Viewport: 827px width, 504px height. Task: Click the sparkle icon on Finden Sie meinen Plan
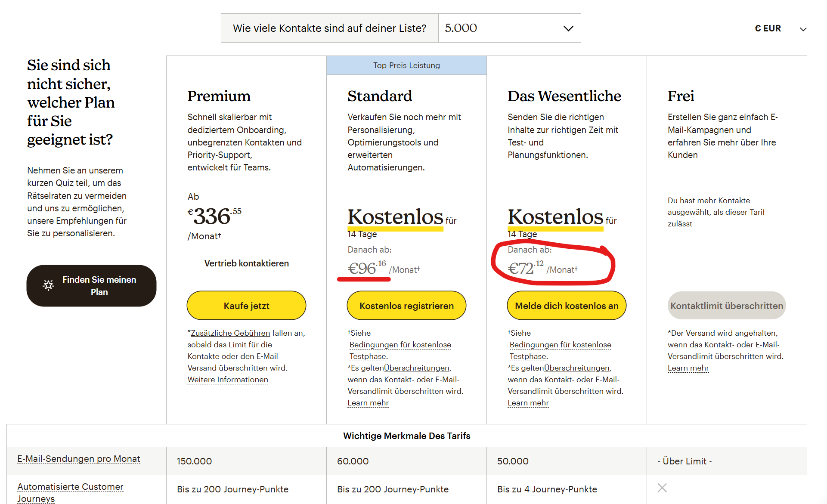click(x=49, y=285)
